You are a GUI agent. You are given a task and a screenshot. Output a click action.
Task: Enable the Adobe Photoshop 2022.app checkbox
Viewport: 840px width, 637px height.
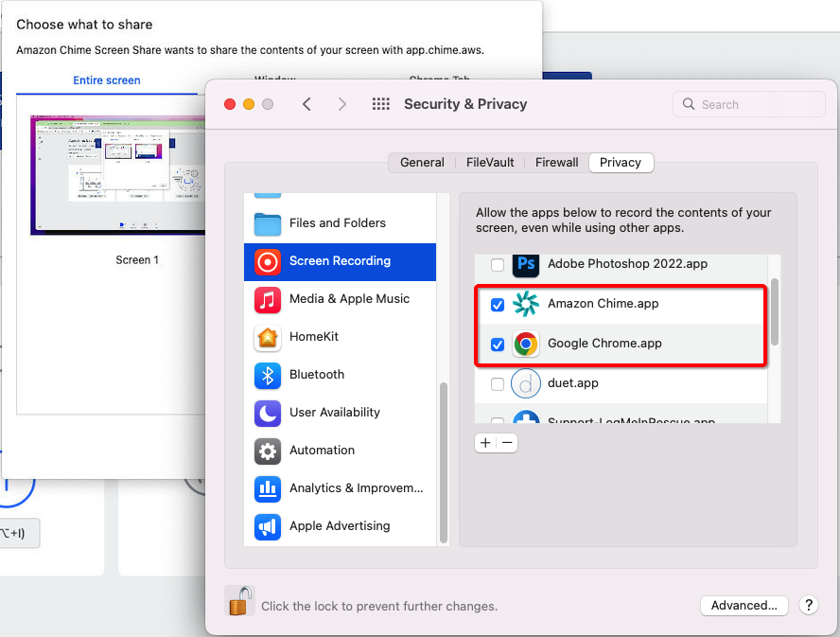498,264
